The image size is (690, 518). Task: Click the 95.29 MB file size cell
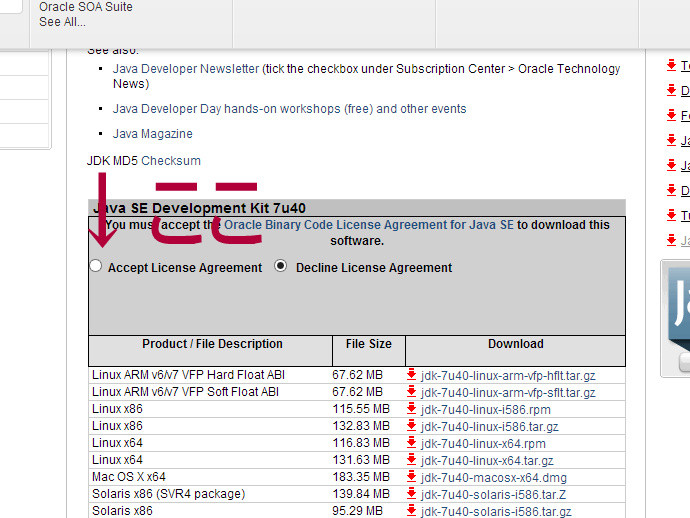point(357,511)
